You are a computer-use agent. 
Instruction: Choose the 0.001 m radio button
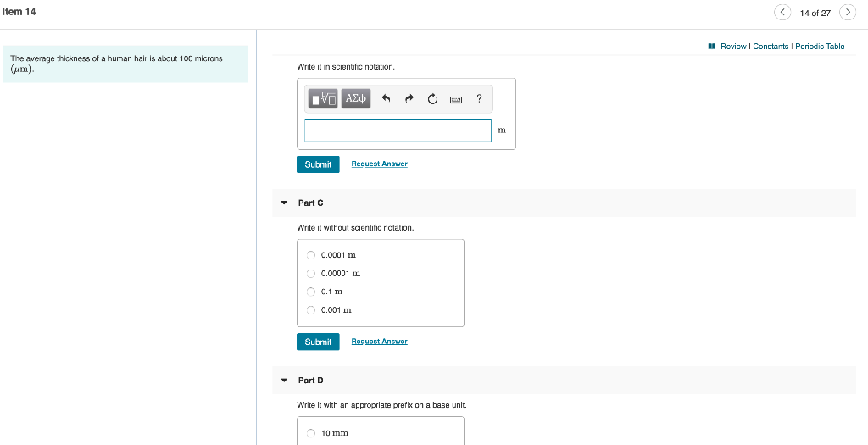click(311, 310)
